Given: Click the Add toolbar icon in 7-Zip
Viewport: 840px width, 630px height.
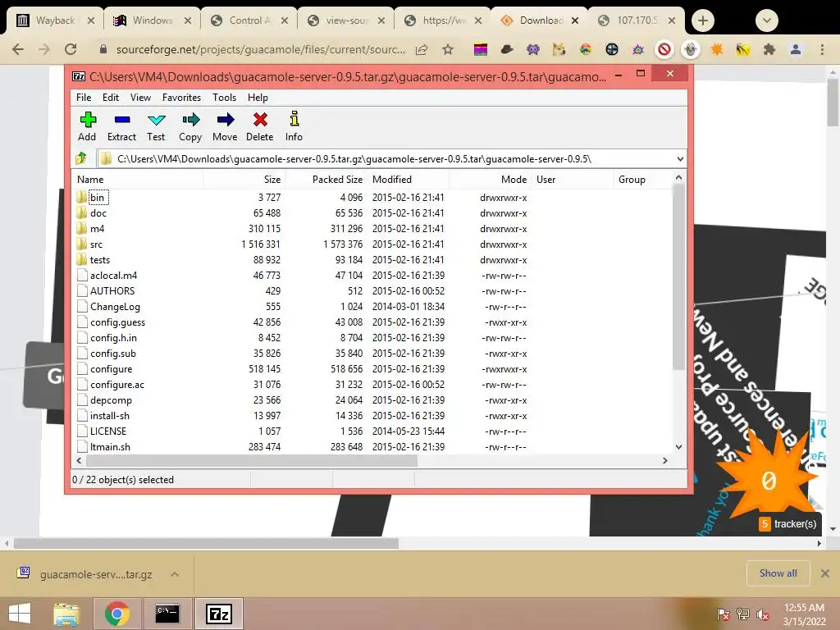Looking at the screenshot, I should [87, 126].
